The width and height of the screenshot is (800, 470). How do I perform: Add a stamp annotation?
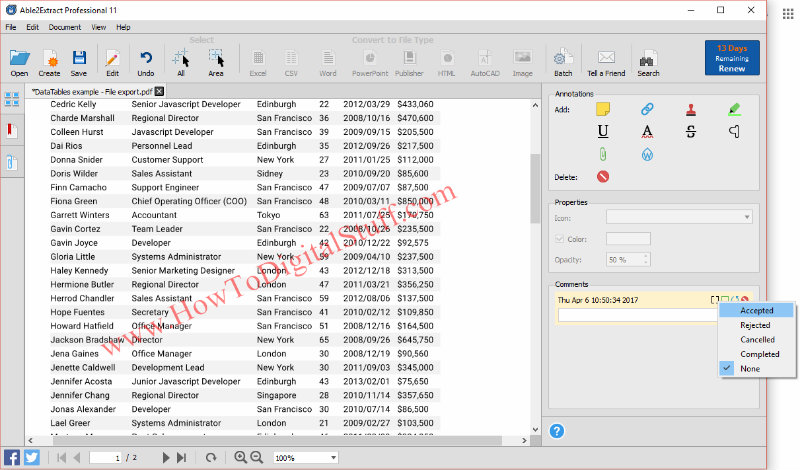691,109
